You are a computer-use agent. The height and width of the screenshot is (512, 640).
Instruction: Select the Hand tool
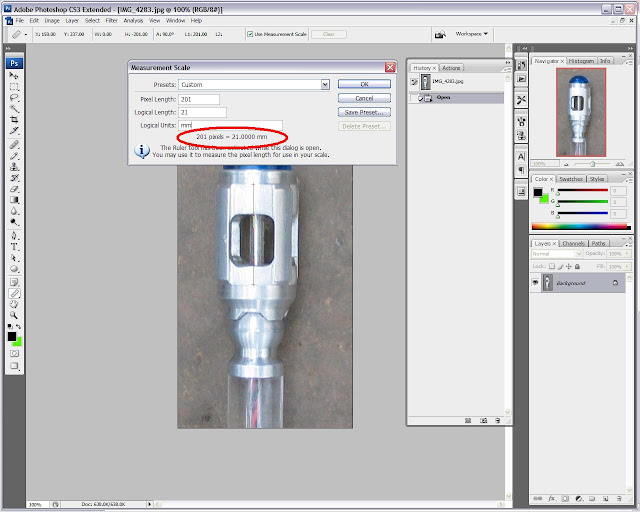[14, 304]
